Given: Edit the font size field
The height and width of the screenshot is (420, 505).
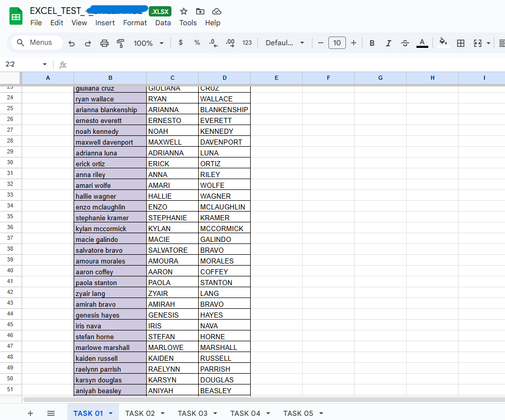Looking at the screenshot, I should pyautogui.click(x=337, y=43).
